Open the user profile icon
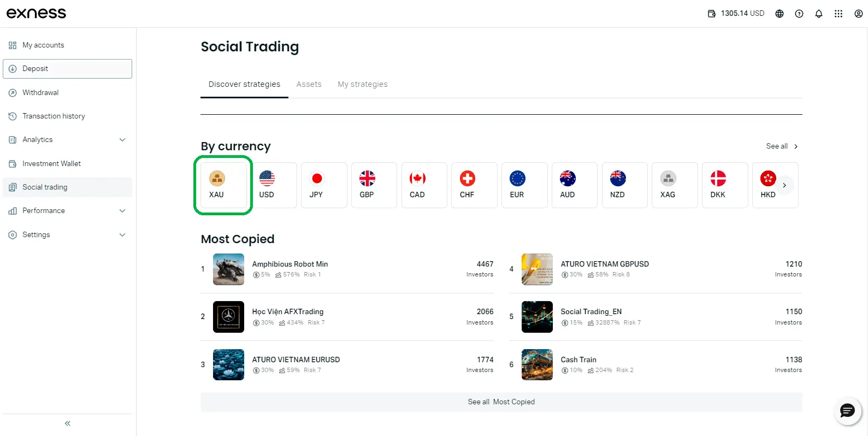This screenshot has width=868, height=436. coord(858,14)
